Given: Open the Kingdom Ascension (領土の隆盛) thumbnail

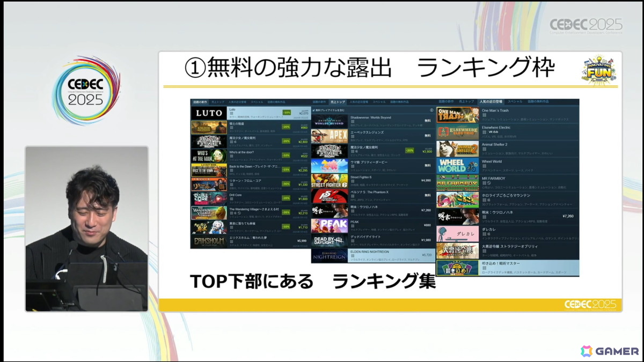Looking at the screenshot, I should pyautogui.click(x=209, y=128).
